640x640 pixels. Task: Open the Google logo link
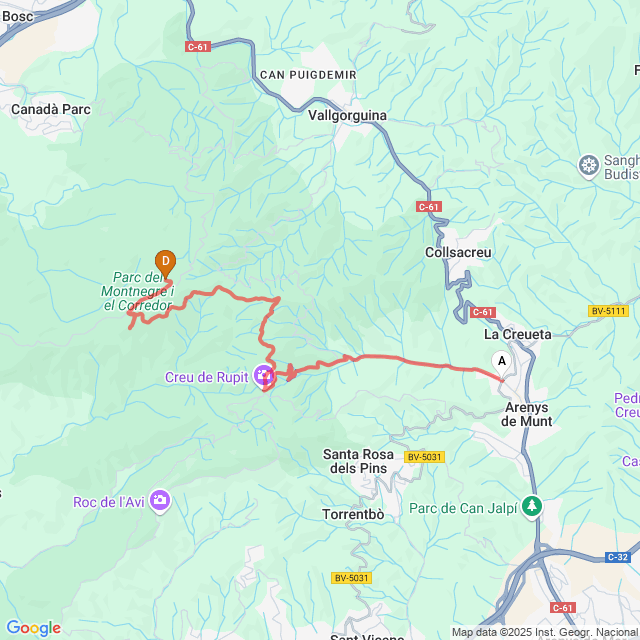point(33,628)
